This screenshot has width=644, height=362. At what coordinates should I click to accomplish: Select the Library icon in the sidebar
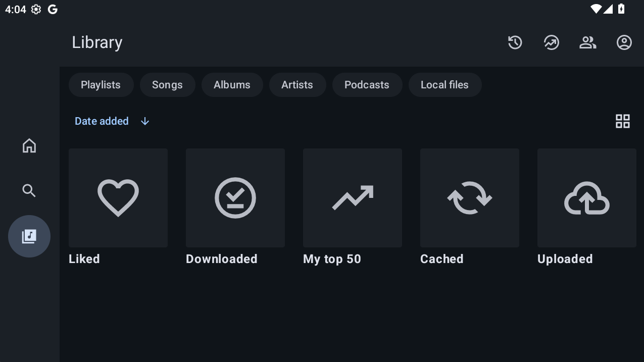29,236
